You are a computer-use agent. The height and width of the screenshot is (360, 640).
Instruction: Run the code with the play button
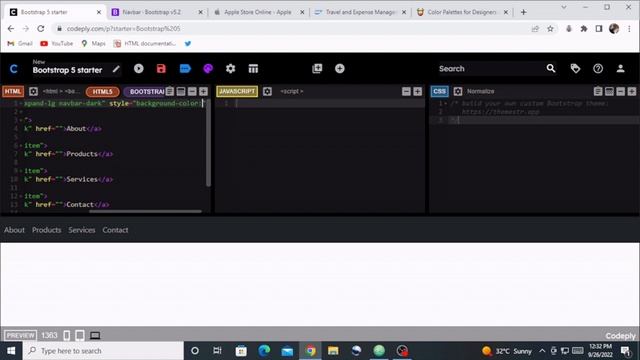tap(139, 69)
